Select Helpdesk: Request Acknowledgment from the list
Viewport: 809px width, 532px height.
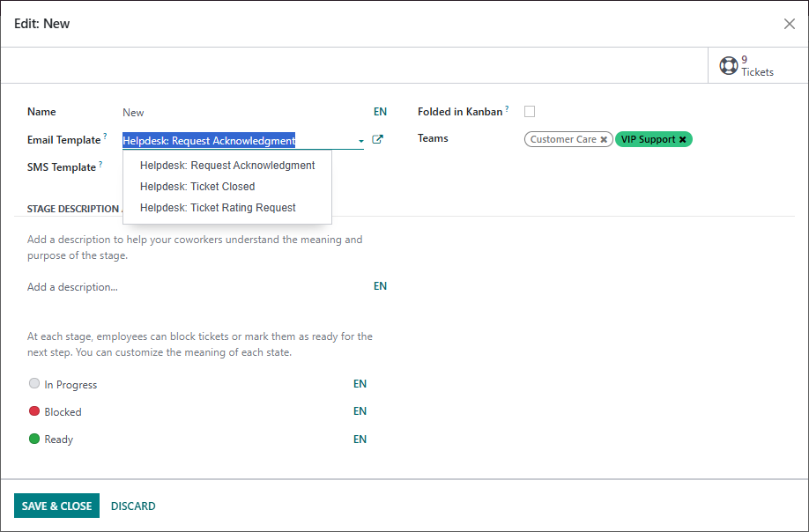pyautogui.click(x=227, y=166)
